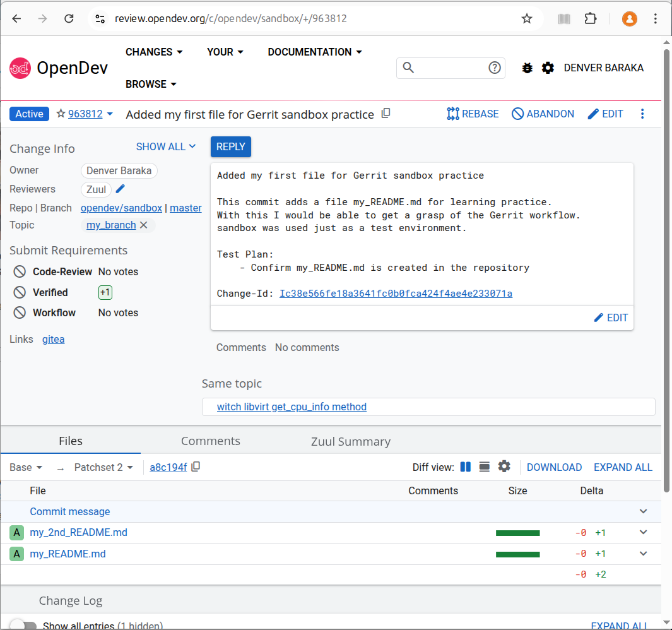Star change 963812
Screen dimensions: 672x630
[x=61, y=114]
